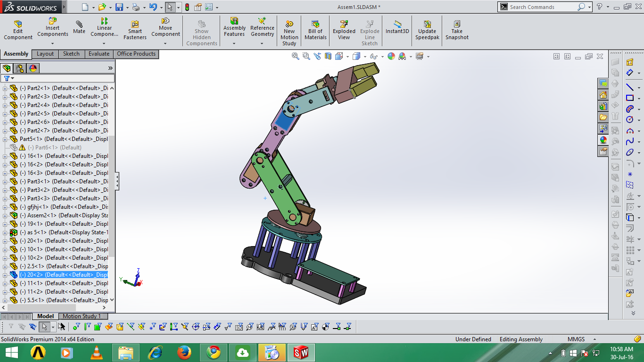This screenshot has width=644, height=362.
Task: Toggle Filter Faces selection filter
Action: point(98,326)
